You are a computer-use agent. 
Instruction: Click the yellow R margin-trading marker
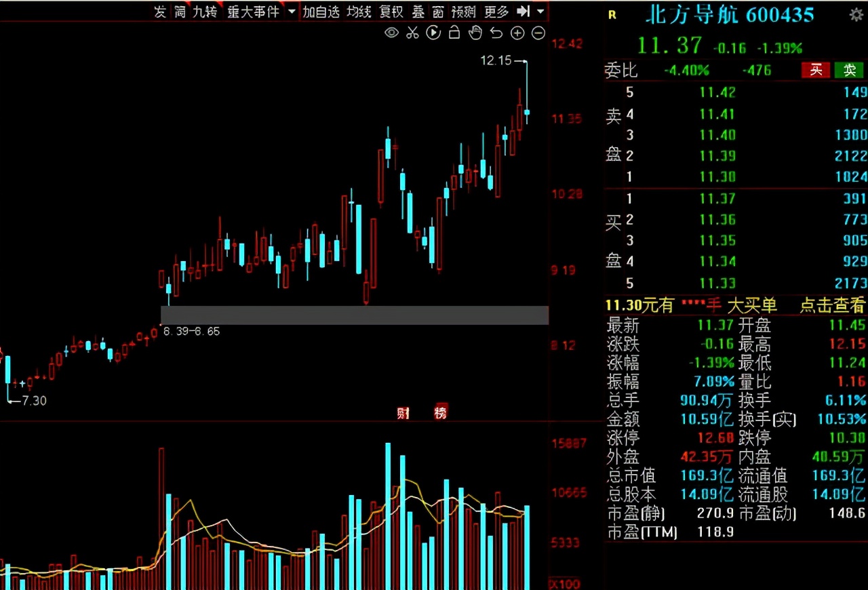click(612, 15)
